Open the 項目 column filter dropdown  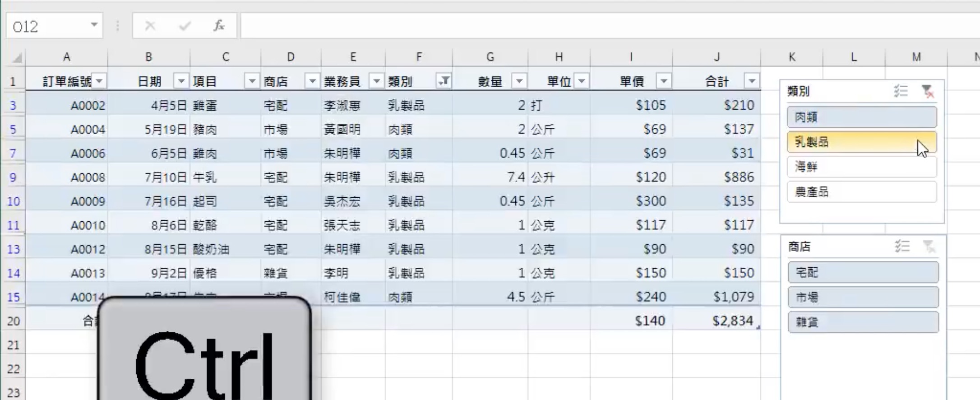point(252,81)
